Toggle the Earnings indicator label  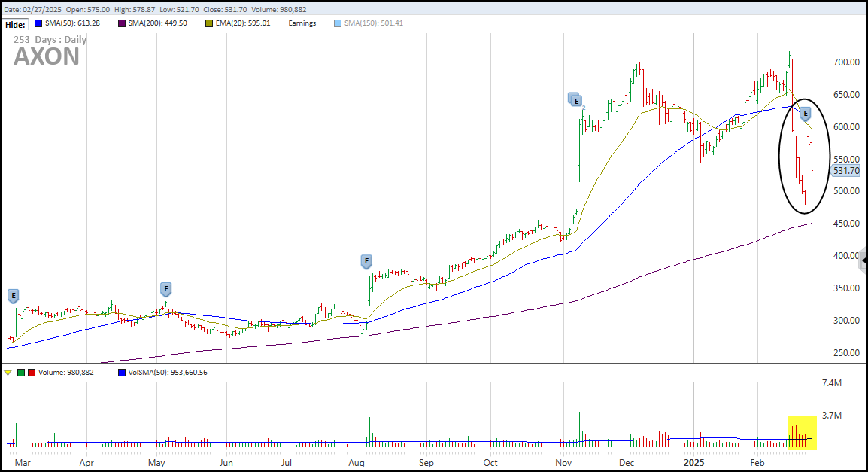302,23
